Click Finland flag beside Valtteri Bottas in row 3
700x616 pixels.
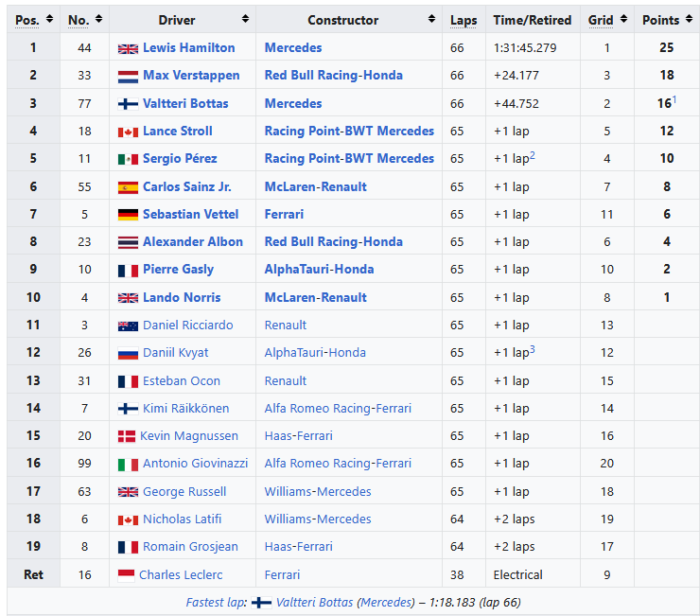pos(128,104)
